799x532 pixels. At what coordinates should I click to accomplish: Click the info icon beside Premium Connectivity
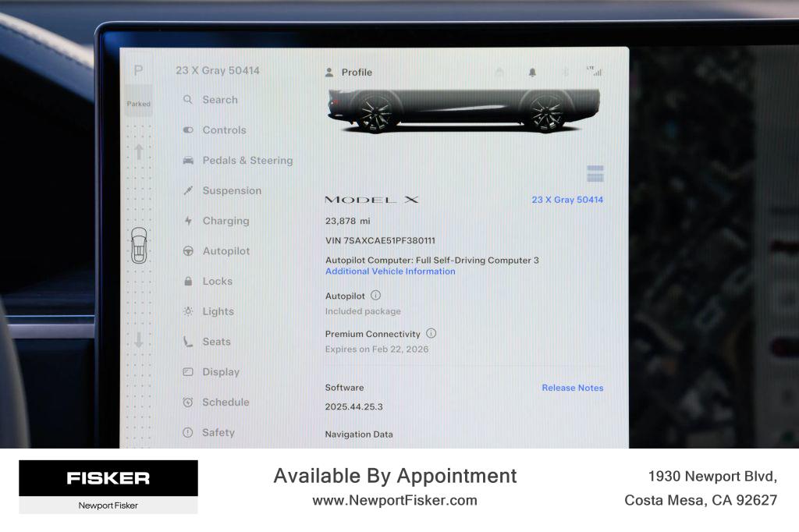tap(431, 333)
